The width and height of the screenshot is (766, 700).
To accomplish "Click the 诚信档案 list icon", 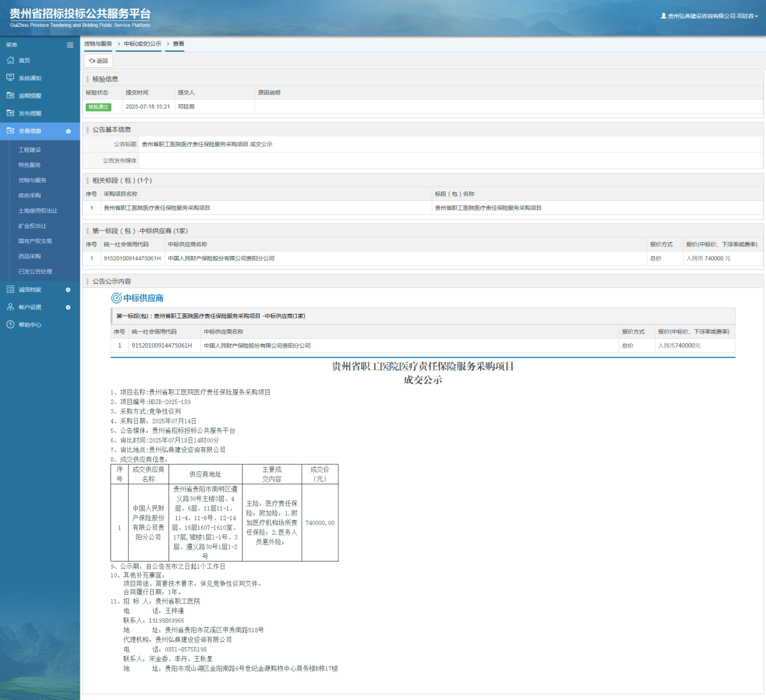I will pos(10,290).
